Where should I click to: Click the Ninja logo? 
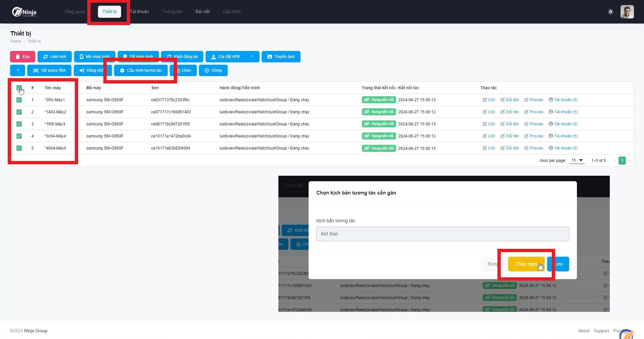click(x=24, y=12)
